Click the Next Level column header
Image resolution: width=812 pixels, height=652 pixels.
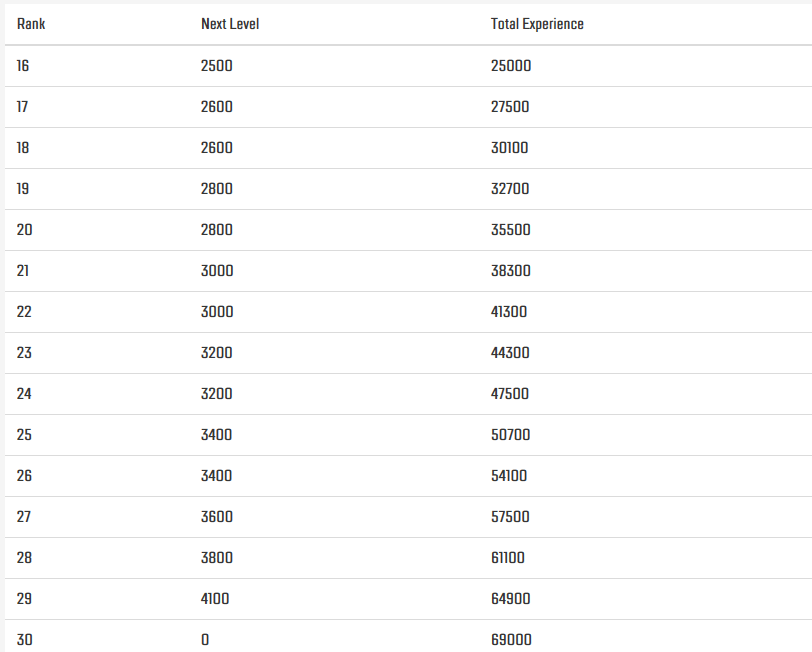230,24
